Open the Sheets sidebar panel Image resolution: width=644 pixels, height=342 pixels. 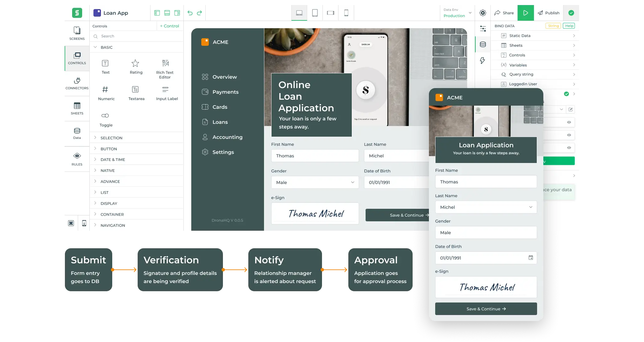pyautogui.click(x=77, y=108)
